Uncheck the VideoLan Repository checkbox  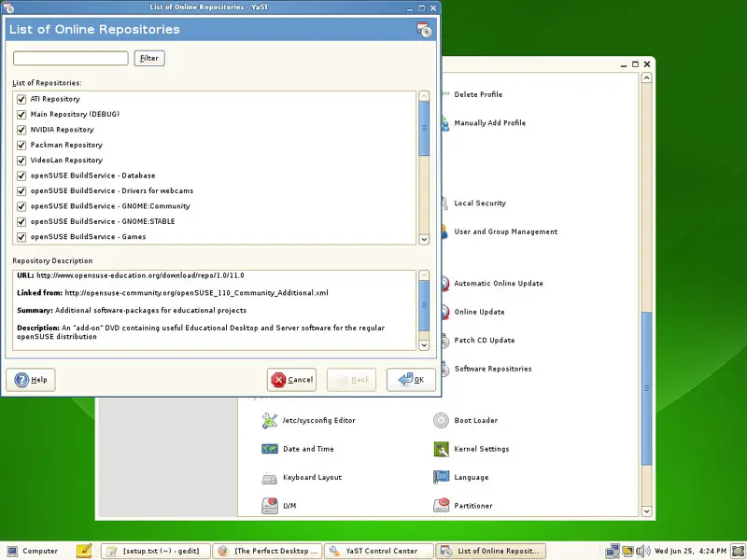pyautogui.click(x=21, y=160)
